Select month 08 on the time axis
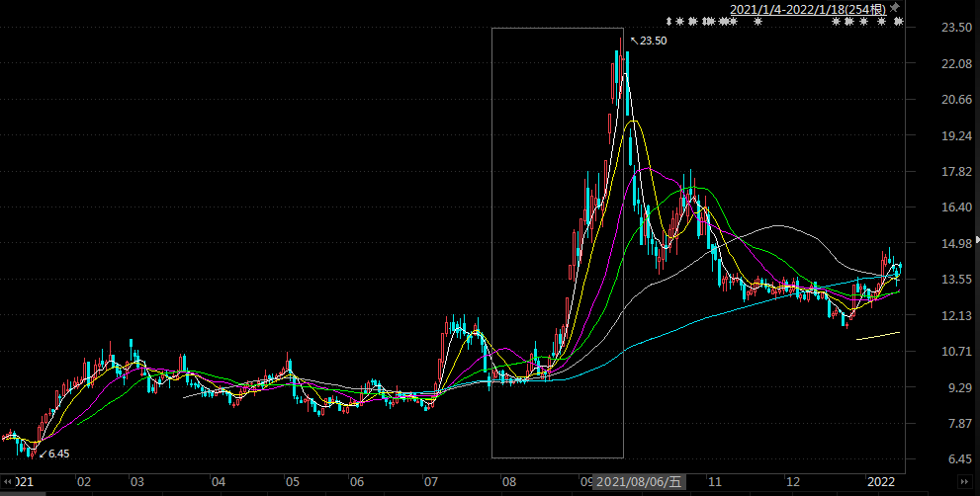 pos(509,482)
